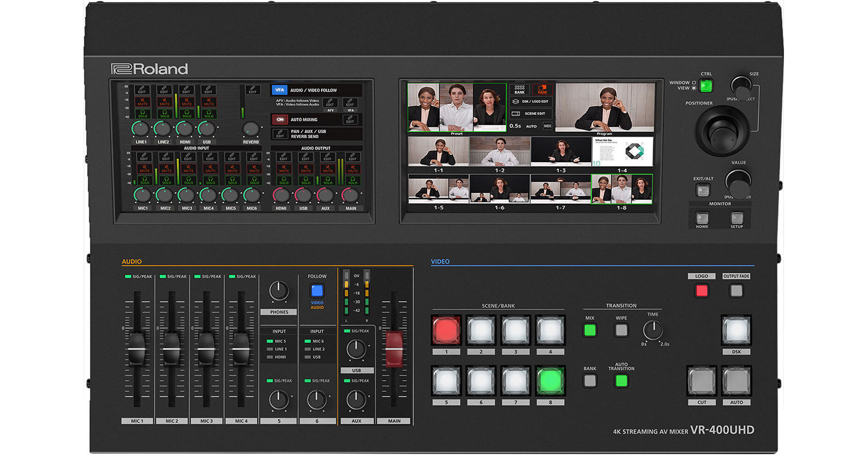The width and height of the screenshot is (868, 456).
Task: Tap the MUTE icon for the HDMI audio output
Action: pos(283,168)
